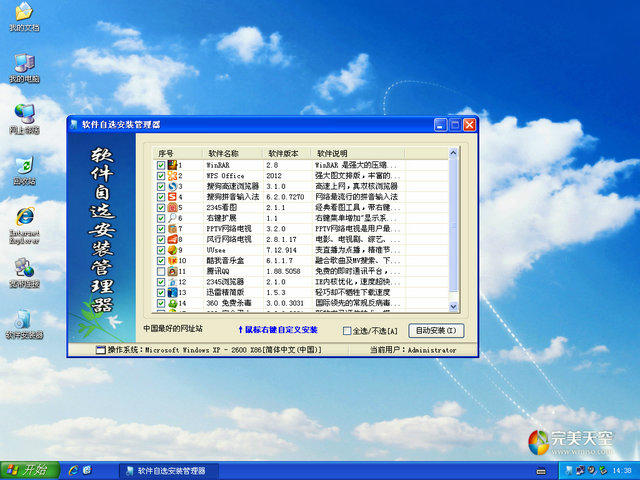640x480 pixels.
Task: Click the 右键扩展 magnifier icon in row 6
Action: [172, 218]
